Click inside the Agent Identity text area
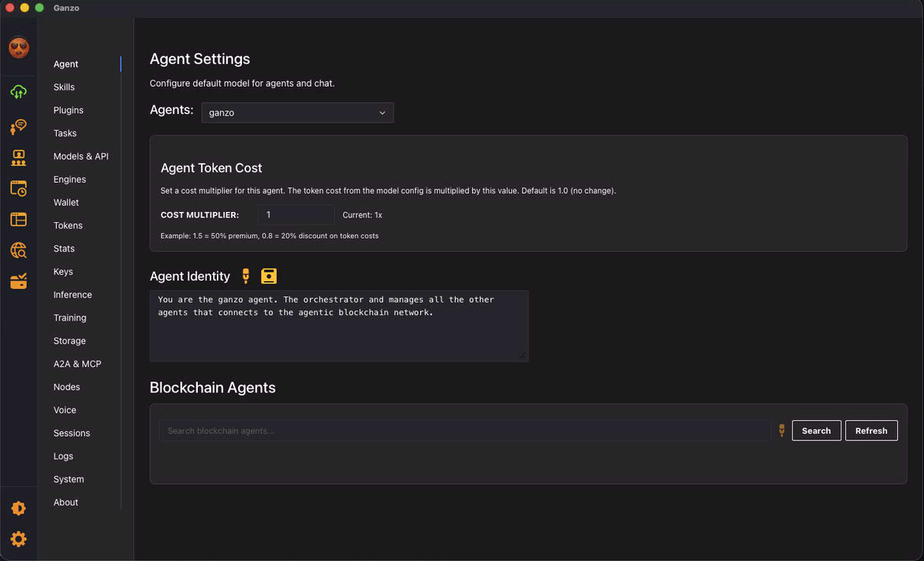The image size is (924, 561). tap(339, 325)
